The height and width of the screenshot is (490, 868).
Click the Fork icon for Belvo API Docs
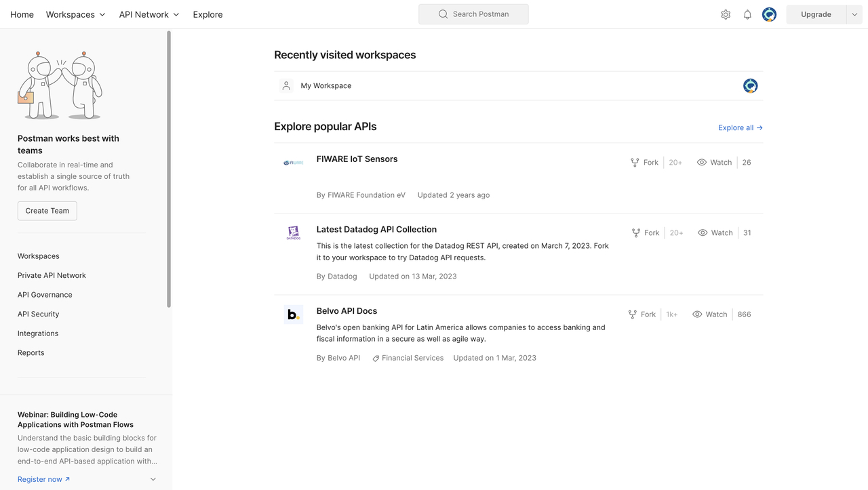pos(632,314)
